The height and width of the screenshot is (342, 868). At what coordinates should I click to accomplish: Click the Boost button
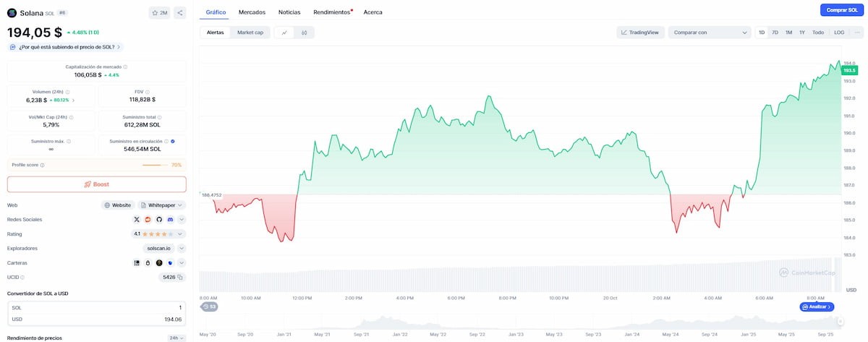(96, 184)
